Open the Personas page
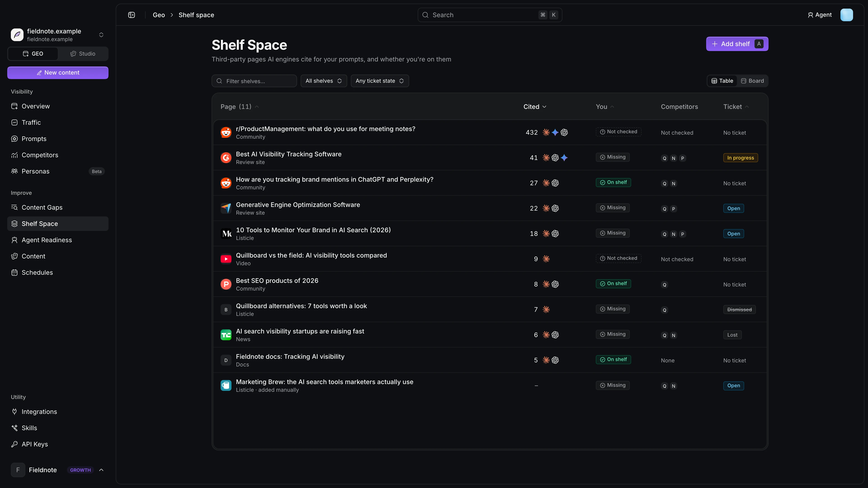The height and width of the screenshot is (488, 868). [58, 171]
